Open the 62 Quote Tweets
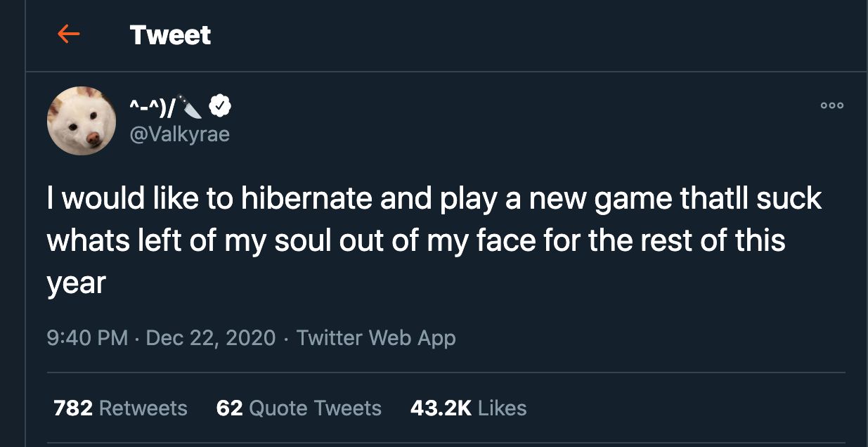Screen dimensions: 868x447 (299, 408)
